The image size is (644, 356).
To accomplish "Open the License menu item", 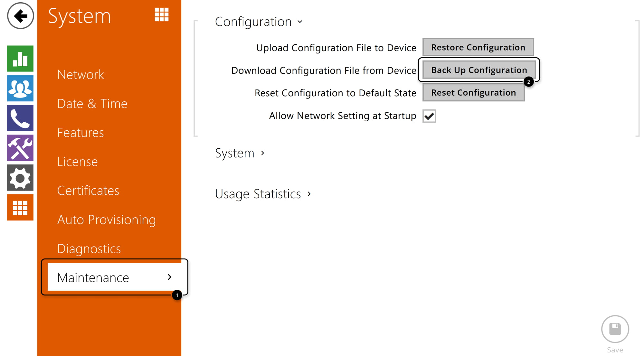I will (77, 162).
